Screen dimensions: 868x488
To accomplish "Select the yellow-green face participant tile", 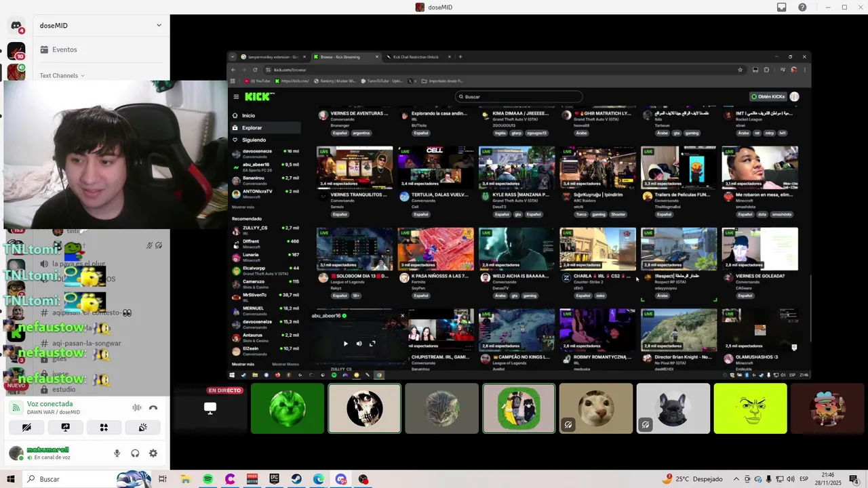I will coord(751,409).
